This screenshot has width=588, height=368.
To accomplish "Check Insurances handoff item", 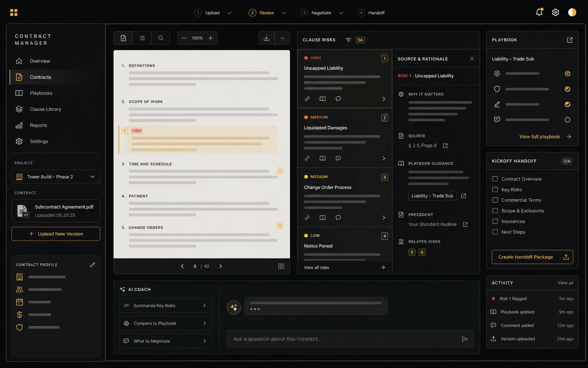I will 495,221.
